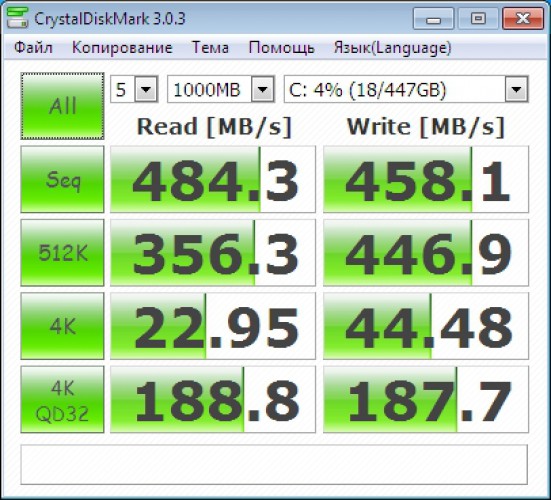
Task: Run all benchmarks with the All button
Action: [x=63, y=106]
